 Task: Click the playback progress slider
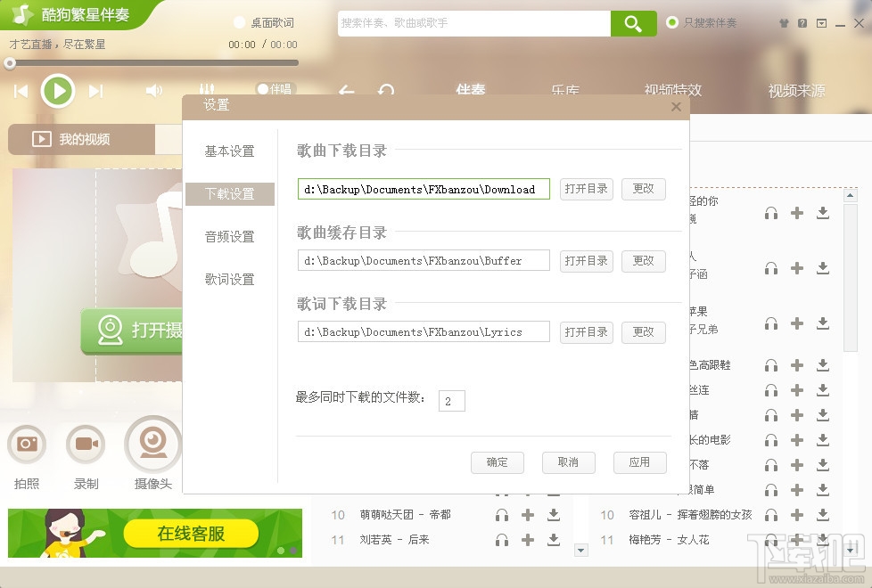pyautogui.click(x=152, y=62)
